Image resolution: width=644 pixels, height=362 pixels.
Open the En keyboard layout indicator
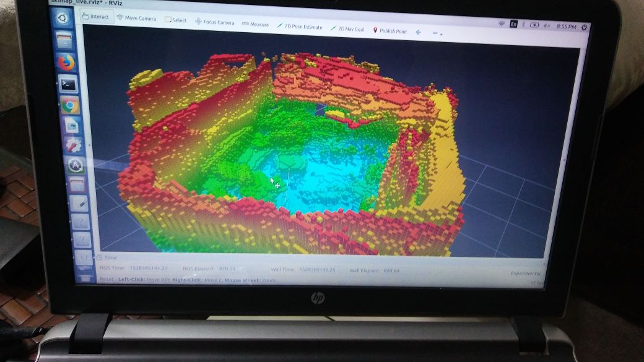point(513,24)
